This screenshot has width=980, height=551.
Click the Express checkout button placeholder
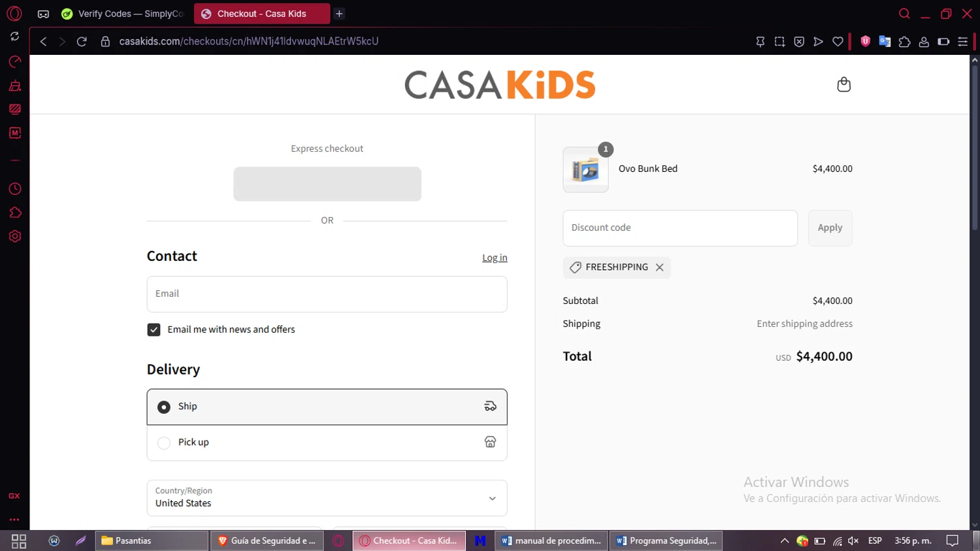[x=327, y=184]
